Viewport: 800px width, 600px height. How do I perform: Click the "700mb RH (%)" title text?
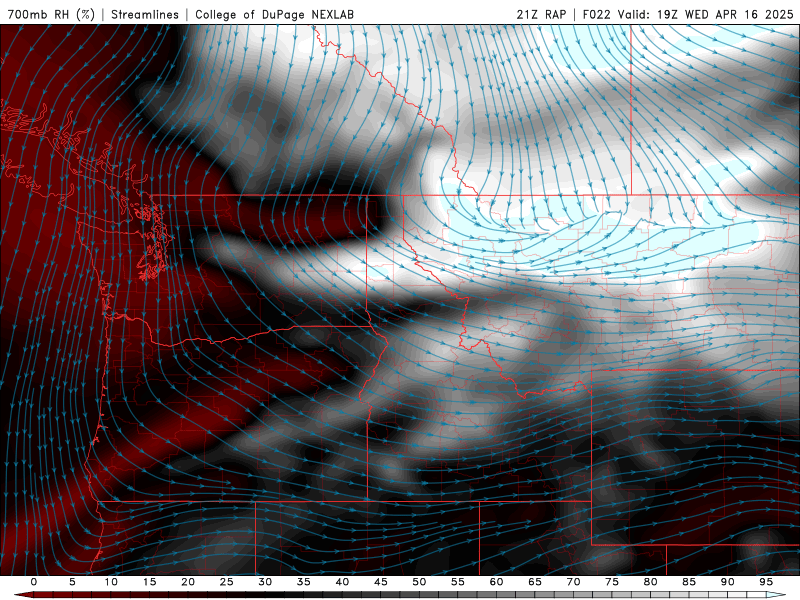[51, 14]
